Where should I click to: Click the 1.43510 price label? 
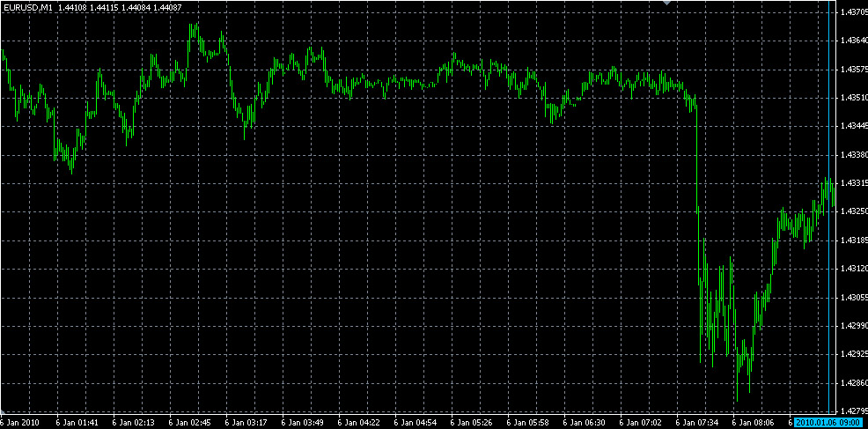pyautogui.click(x=853, y=98)
